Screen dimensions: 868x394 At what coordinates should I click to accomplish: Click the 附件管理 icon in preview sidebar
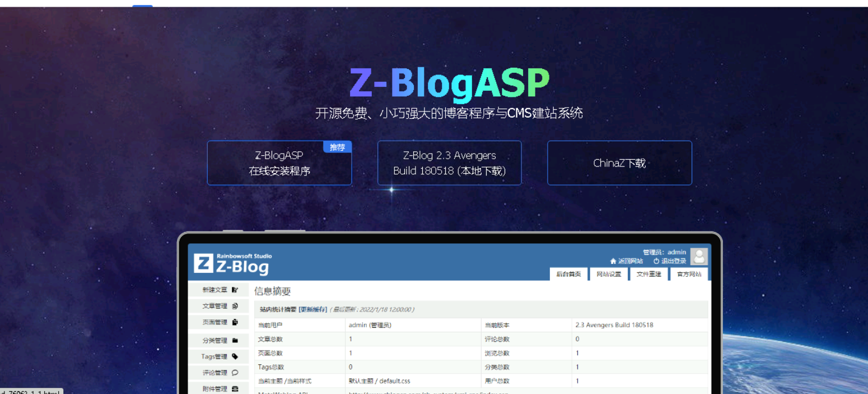pos(235,389)
